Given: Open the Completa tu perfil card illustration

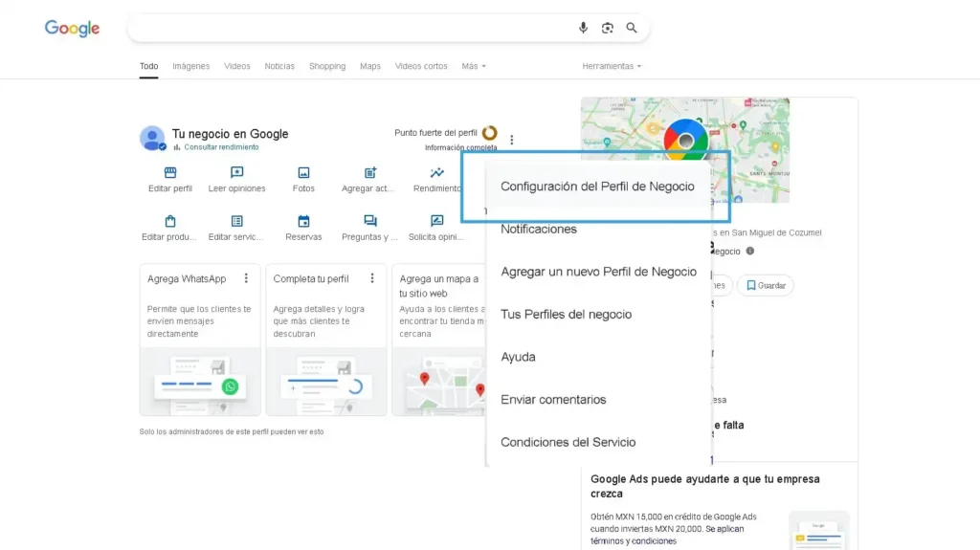Looking at the screenshot, I should pyautogui.click(x=326, y=382).
